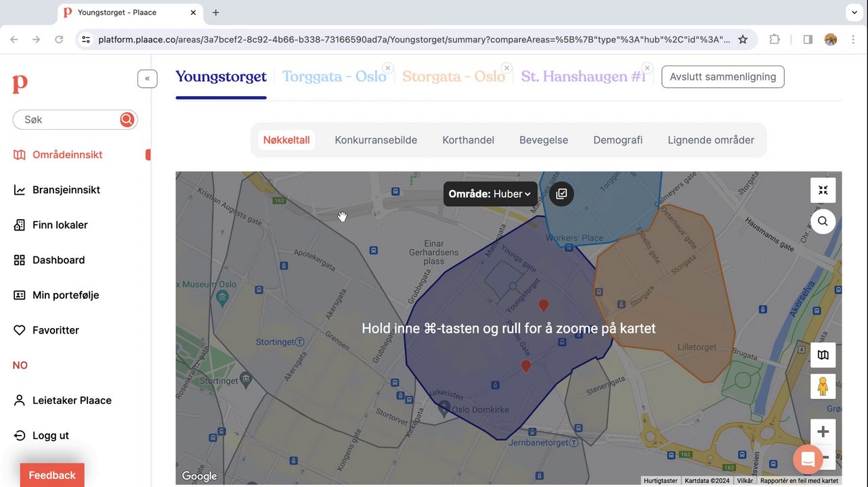Exit fullscreen map with collapse icon

(823, 190)
